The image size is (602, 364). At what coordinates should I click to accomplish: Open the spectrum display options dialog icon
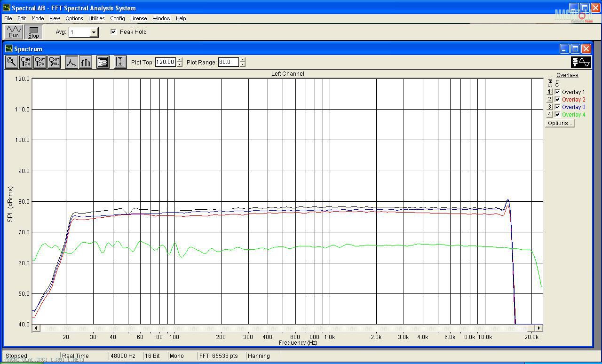pos(103,62)
